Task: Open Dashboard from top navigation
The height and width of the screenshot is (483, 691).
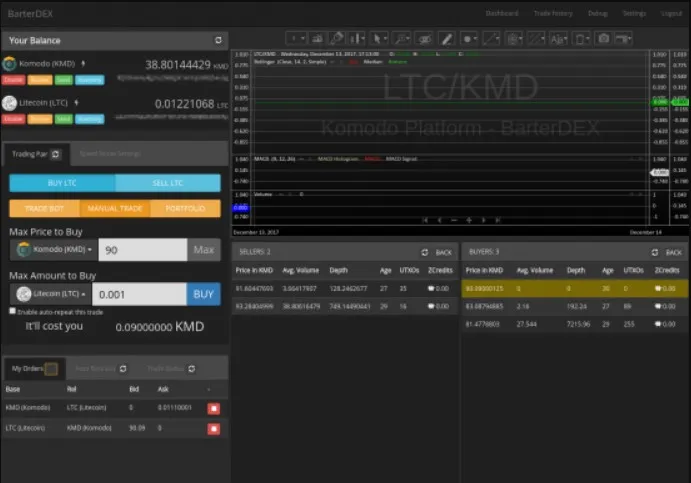Action: tap(502, 13)
